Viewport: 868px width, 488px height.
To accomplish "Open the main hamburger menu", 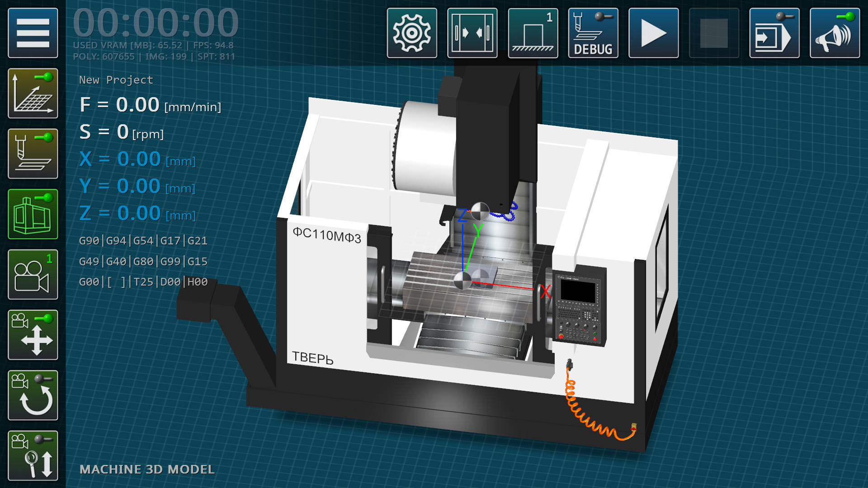I will [33, 33].
